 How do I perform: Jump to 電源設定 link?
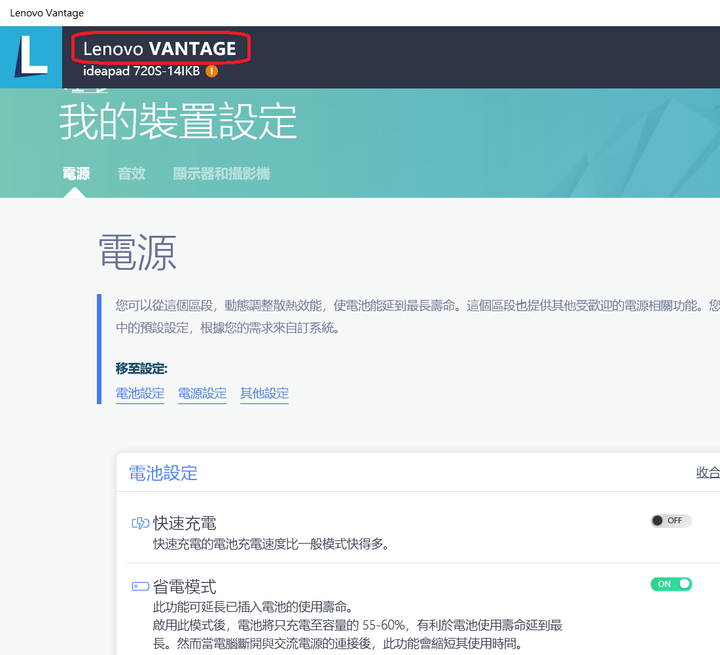click(x=202, y=394)
